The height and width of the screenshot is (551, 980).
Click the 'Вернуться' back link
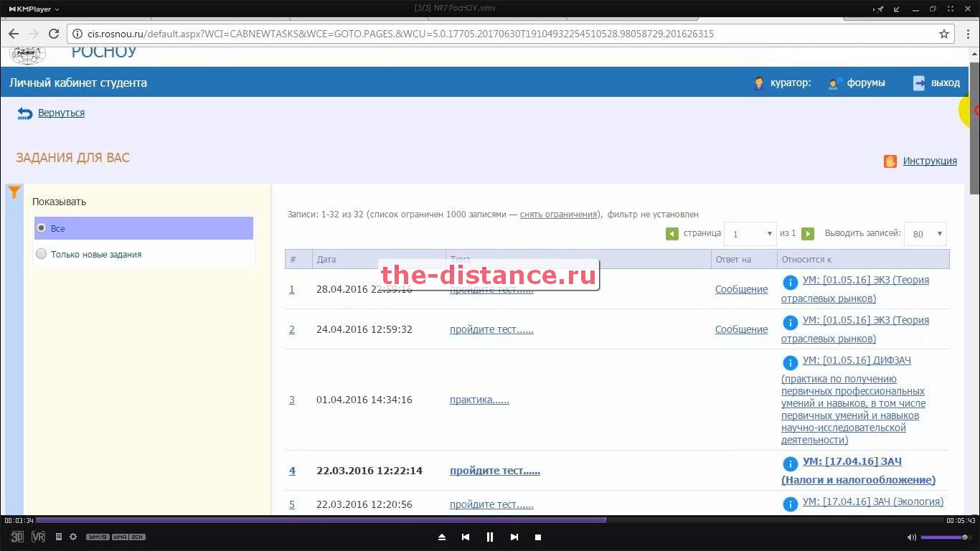(x=61, y=113)
